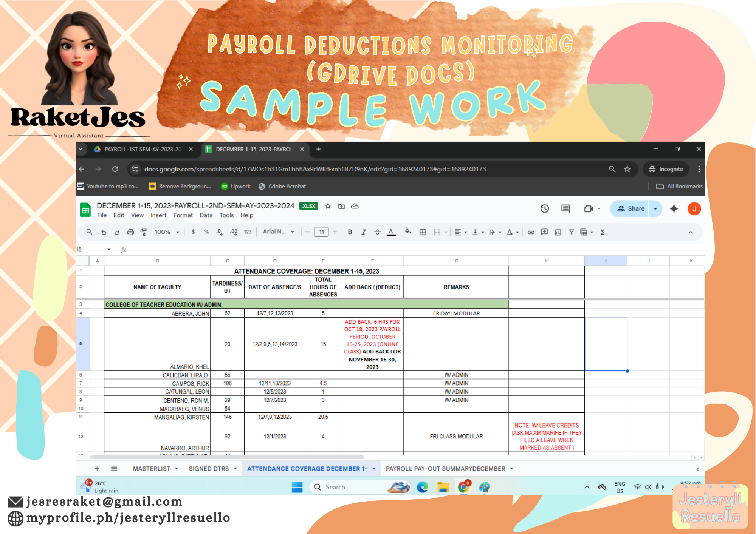This screenshot has height=534, width=756.
Task: Open PAYROLL PAY-OUT SUMMARYDECEMBER sheet tab
Action: [x=445, y=469]
